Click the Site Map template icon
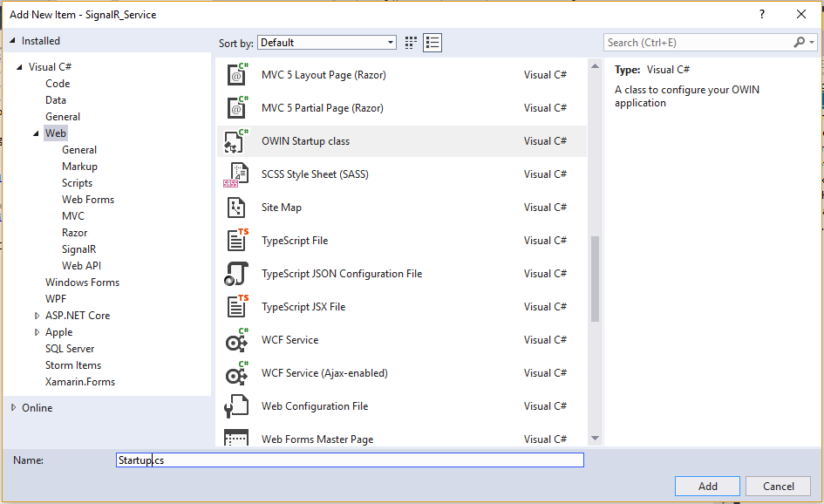 pyautogui.click(x=236, y=208)
